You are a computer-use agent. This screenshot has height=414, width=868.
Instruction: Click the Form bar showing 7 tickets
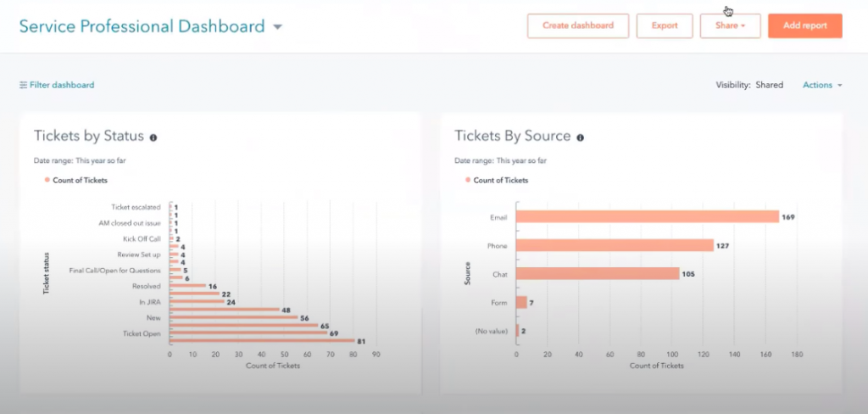tap(521, 301)
